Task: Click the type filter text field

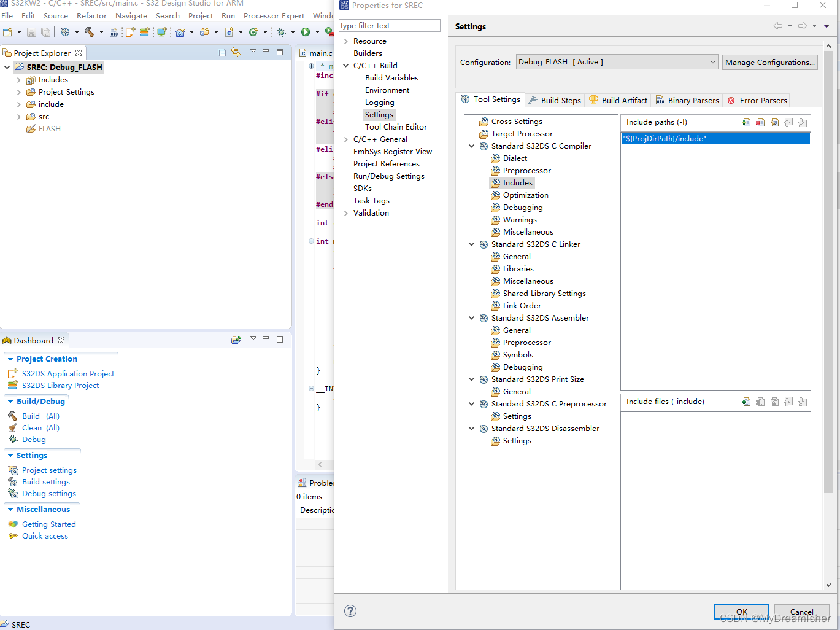Action: [390, 26]
